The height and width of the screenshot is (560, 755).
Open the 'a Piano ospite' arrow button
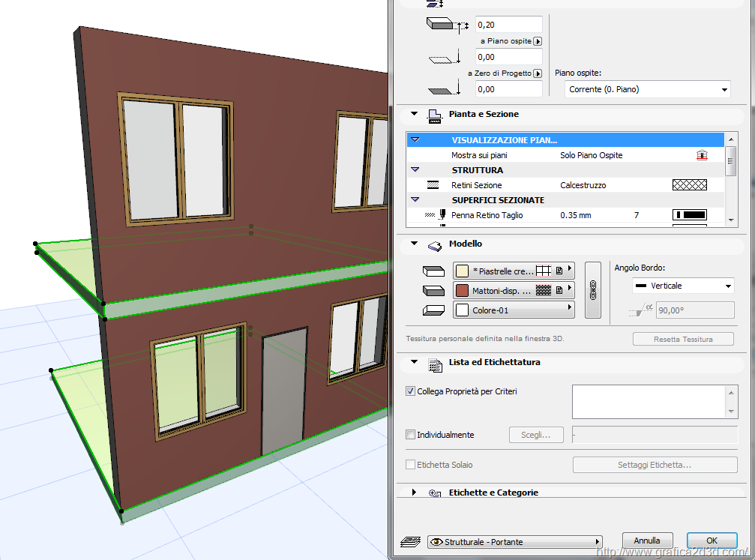[538, 41]
